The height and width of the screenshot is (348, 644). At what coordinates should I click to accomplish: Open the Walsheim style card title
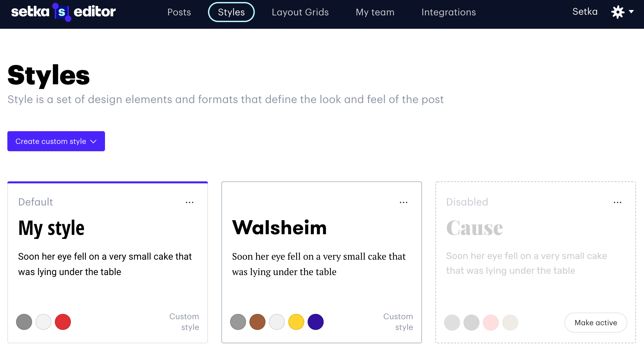coord(279,228)
